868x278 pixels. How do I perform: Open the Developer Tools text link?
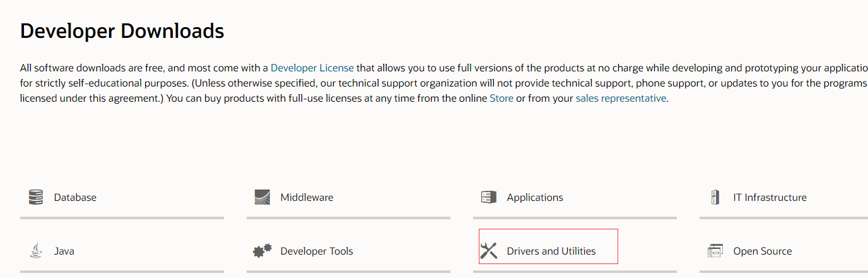pyautogui.click(x=317, y=251)
